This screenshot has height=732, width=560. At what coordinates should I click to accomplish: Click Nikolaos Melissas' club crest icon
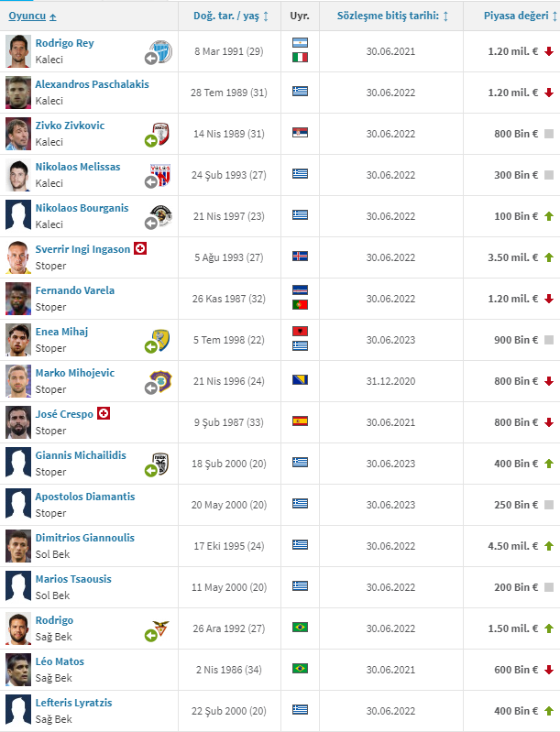coord(160,175)
